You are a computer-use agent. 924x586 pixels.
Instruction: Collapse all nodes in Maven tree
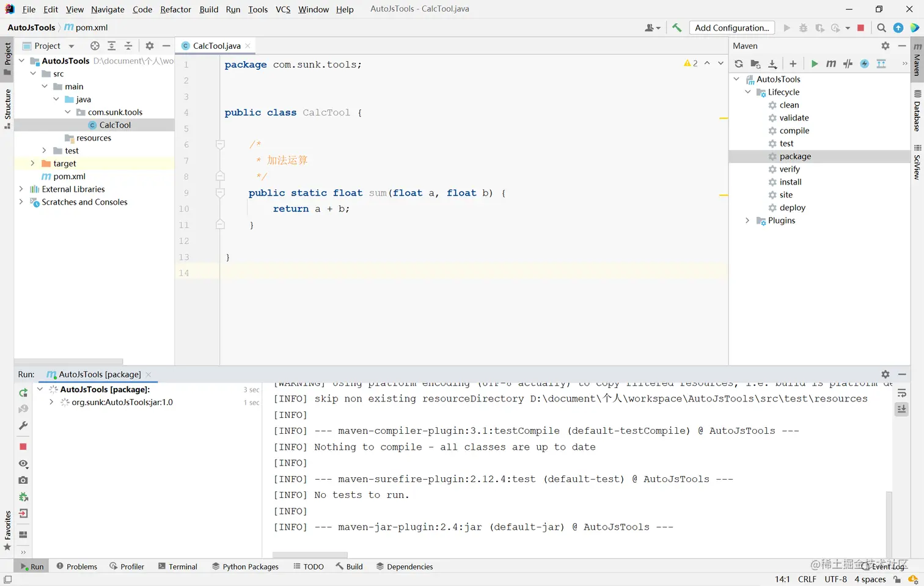881,64
